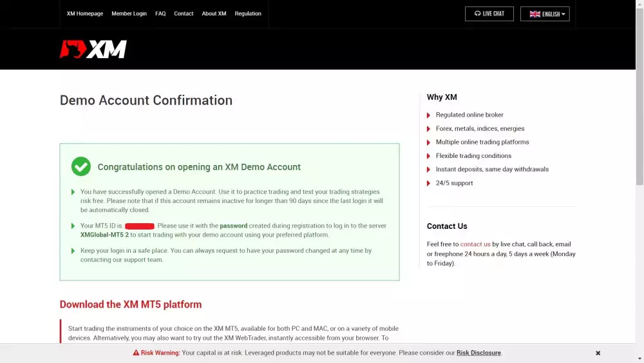Open the Regulation menu item
This screenshot has height=363, width=644.
[x=248, y=14]
